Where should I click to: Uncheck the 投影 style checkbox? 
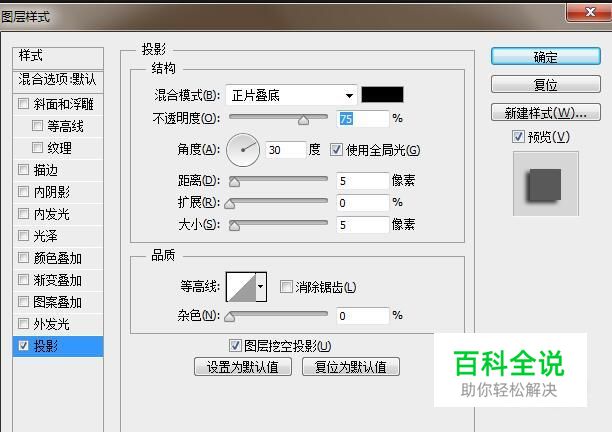tap(23, 346)
